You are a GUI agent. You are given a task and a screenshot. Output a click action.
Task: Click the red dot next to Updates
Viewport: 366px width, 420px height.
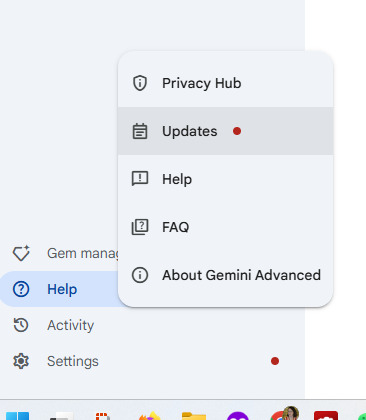(237, 131)
